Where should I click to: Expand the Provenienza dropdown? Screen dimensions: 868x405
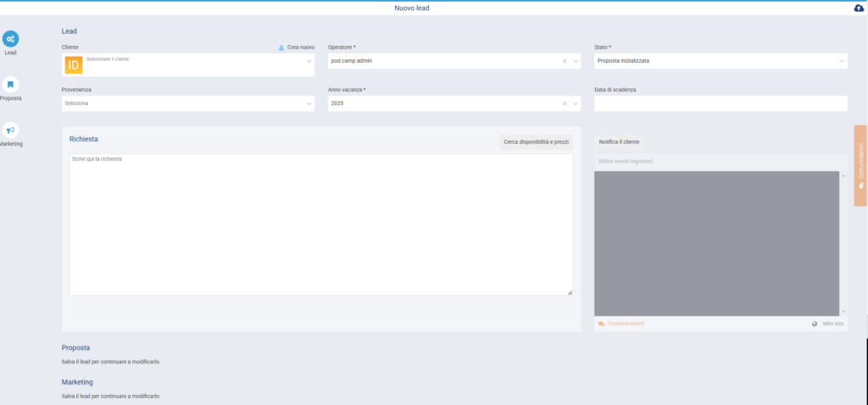pyautogui.click(x=309, y=103)
